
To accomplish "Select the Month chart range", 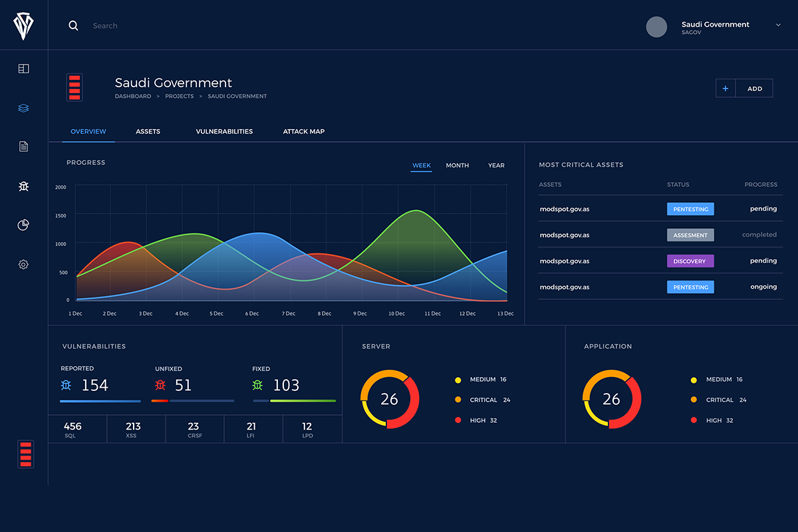I will (458, 166).
